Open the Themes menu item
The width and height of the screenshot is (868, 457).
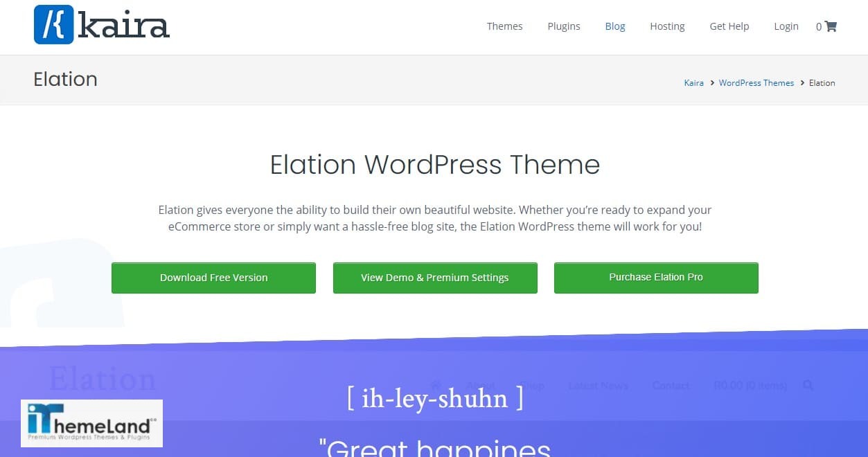(x=504, y=26)
